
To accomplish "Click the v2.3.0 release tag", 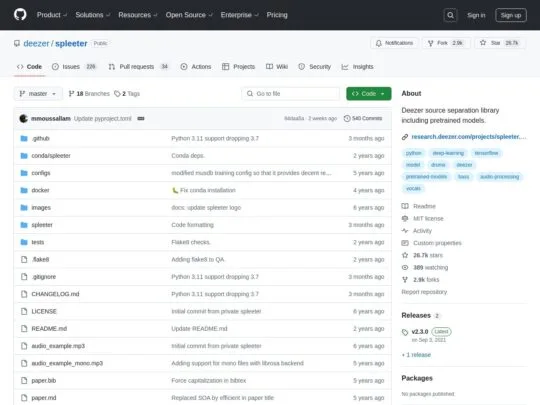I will pyautogui.click(x=420, y=332).
